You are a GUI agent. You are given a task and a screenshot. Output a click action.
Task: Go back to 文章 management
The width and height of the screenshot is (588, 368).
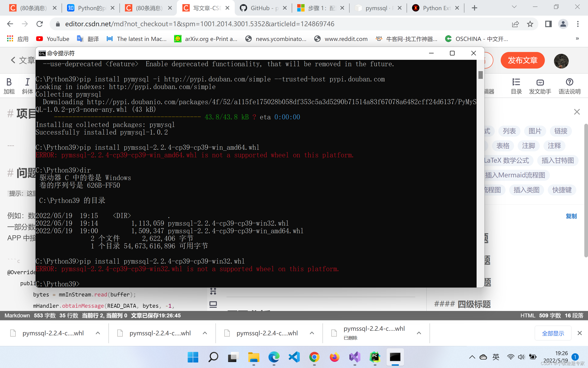click(23, 60)
